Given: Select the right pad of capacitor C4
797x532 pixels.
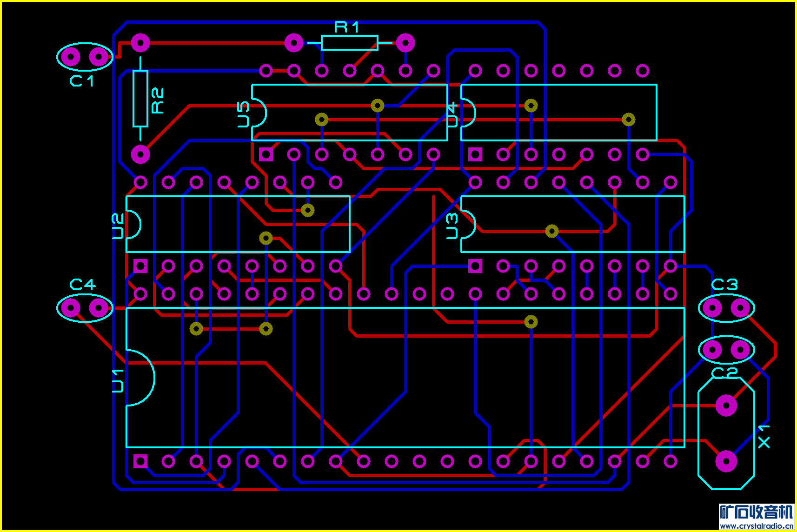Looking at the screenshot, I should point(99,308).
